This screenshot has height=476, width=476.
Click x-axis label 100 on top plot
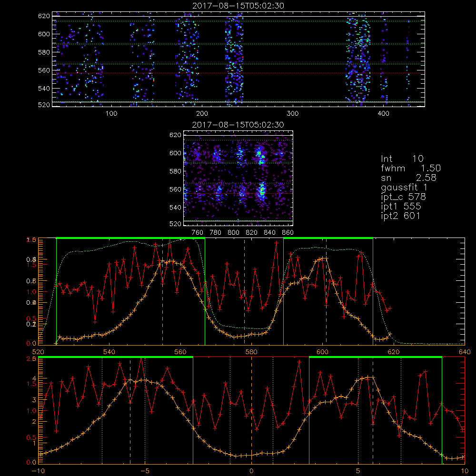click(x=111, y=114)
